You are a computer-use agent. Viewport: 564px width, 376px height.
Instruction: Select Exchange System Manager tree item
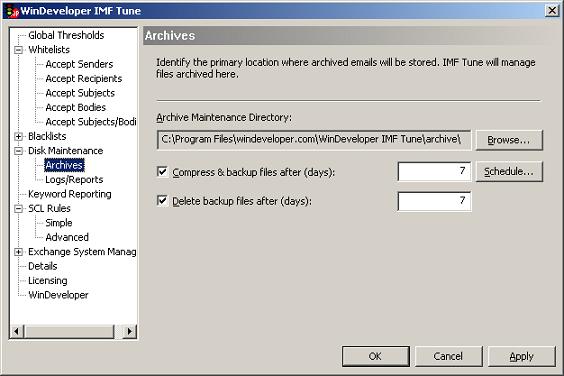click(82, 252)
